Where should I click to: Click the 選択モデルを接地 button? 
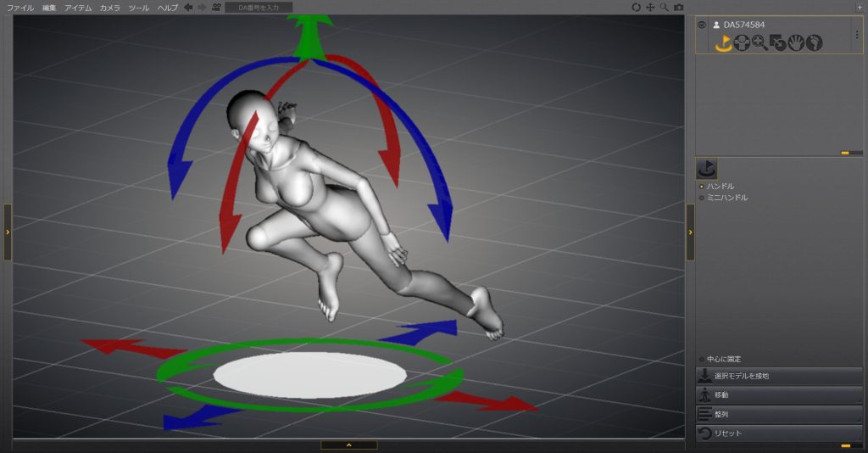[779, 376]
